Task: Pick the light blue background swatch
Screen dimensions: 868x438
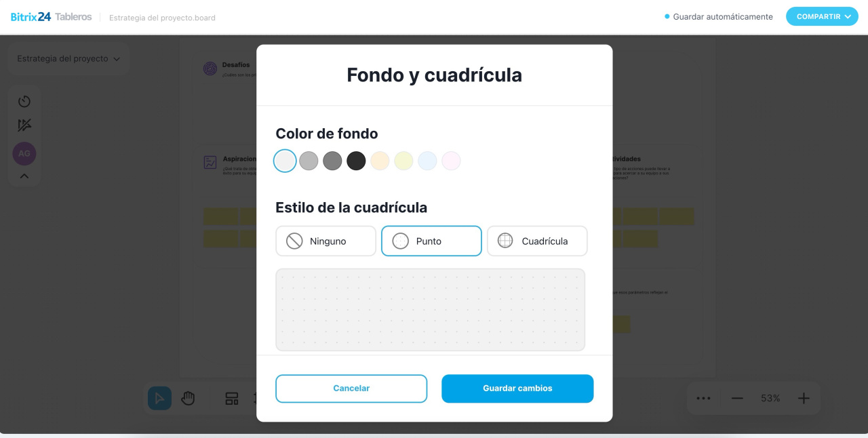Action: 427,161
